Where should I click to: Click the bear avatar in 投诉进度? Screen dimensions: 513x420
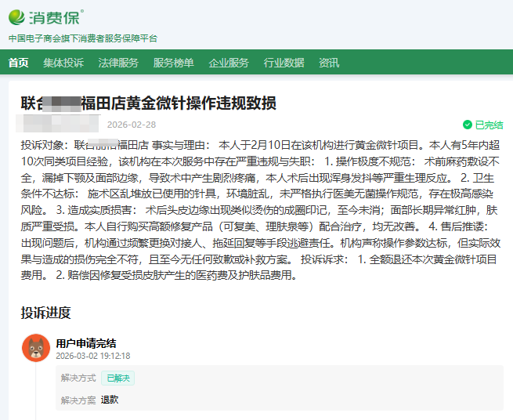[x=35, y=348]
